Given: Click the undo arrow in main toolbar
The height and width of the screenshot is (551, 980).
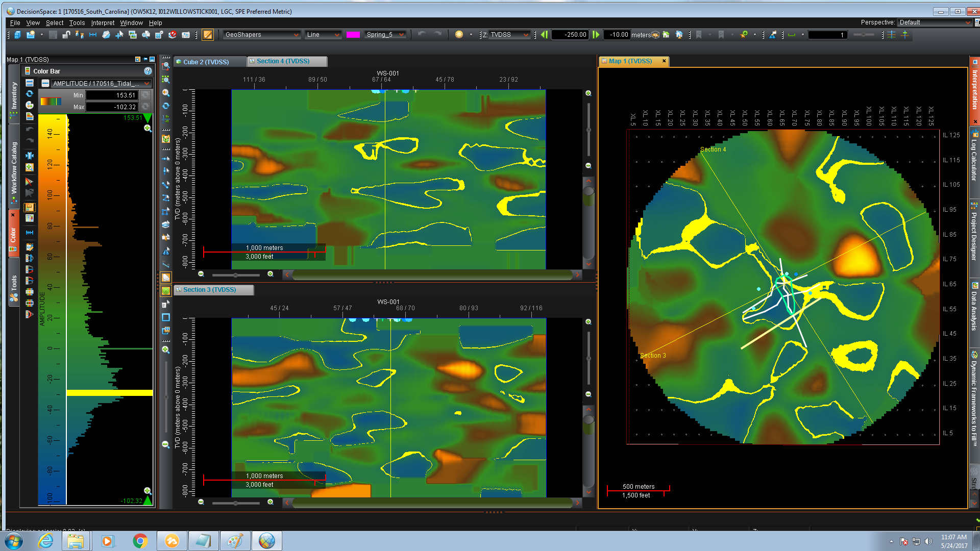Looking at the screenshot, I should pos(422,34).
